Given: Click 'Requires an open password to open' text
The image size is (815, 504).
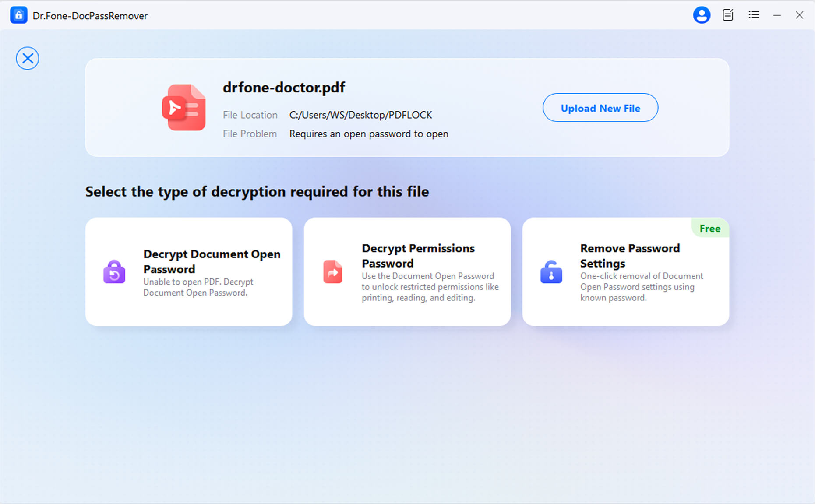Looking at the screenshot, I should [369, 134].
